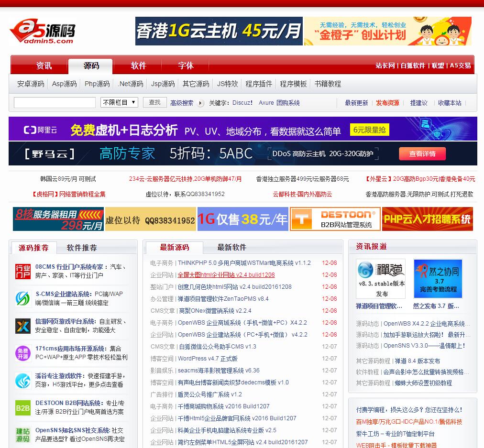
Task: Select the 最新源码 tab
Action: (175, 248)
